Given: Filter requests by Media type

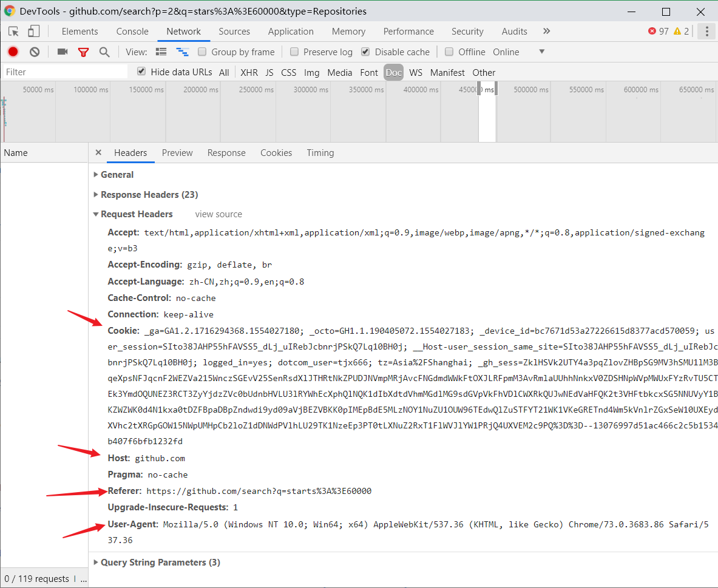Looking at the screenshot, I should tap(340, 72).
